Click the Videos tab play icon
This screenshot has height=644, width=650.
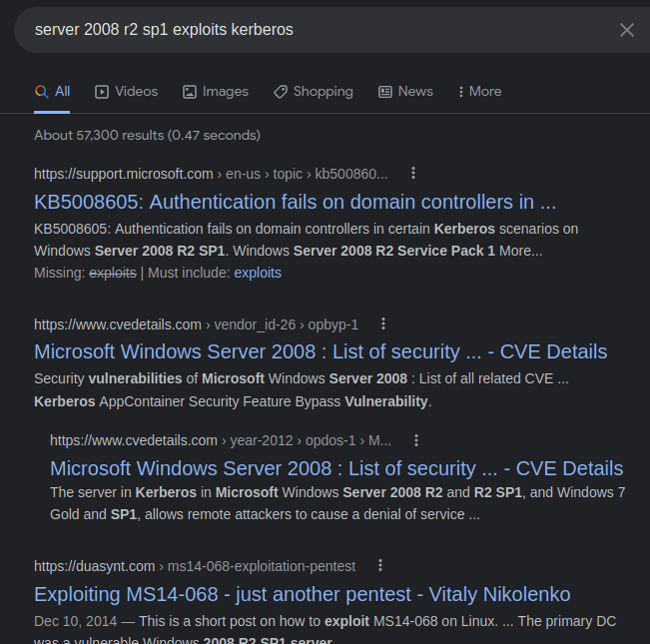[x=102, y=92]
